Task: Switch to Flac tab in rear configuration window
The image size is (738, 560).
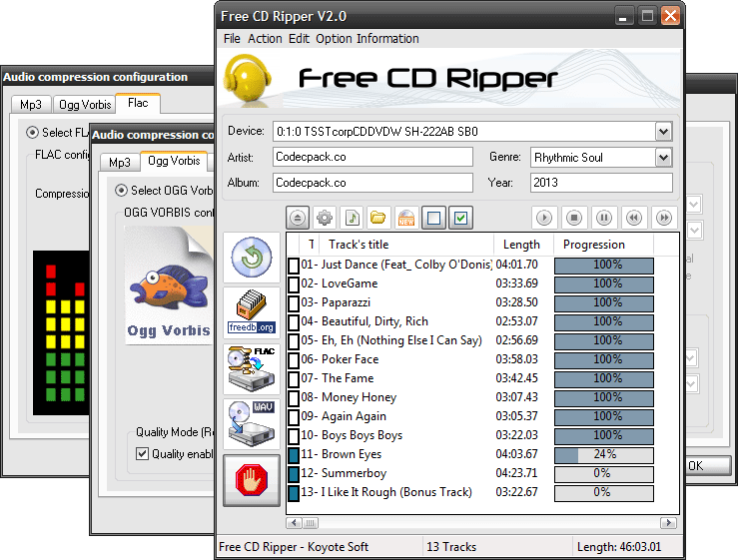Action: [138, 103]
